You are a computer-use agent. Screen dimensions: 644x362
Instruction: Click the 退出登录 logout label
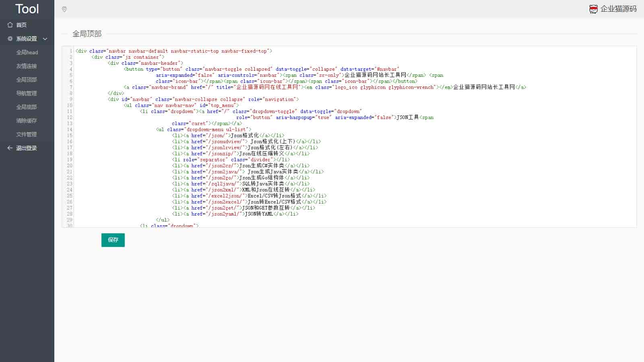pyautogui.click(x=27, y=148)
